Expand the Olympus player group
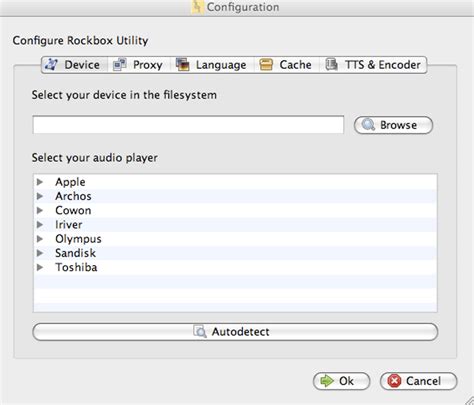474x405 pixels. click(x=40, y=239)
